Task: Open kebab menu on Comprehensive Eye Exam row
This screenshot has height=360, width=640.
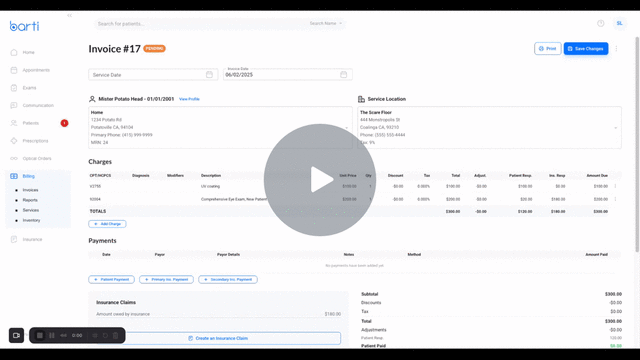Action: coord(616,199)
